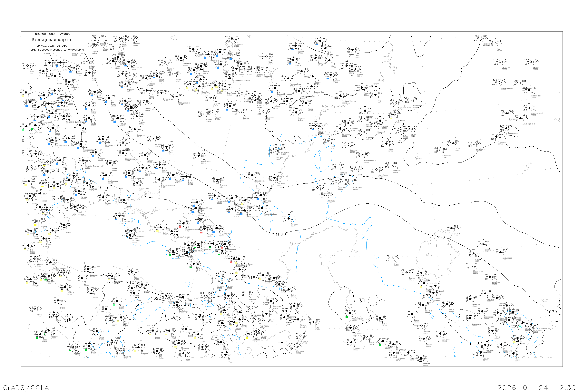Image resolution: width=588 pixels, height=392 pixels.
Task: Click the Карабогазкел 38367 station circle
Action: click(350, 313)
